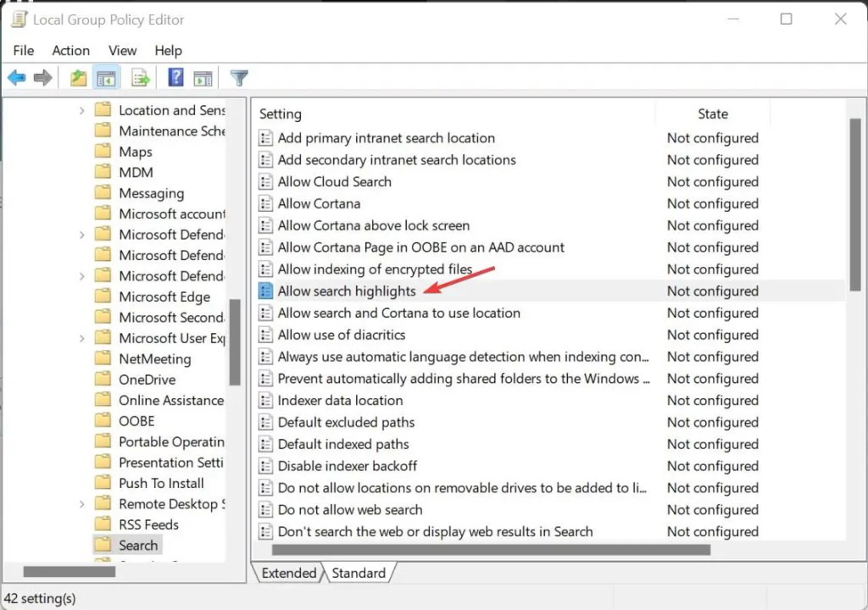Click the Filter funnel icon

coord(239,78)
